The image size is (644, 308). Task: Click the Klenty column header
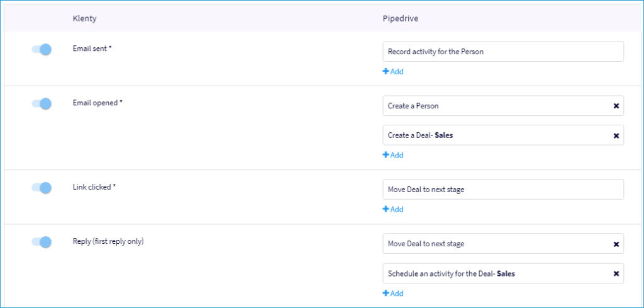(85, 18)
